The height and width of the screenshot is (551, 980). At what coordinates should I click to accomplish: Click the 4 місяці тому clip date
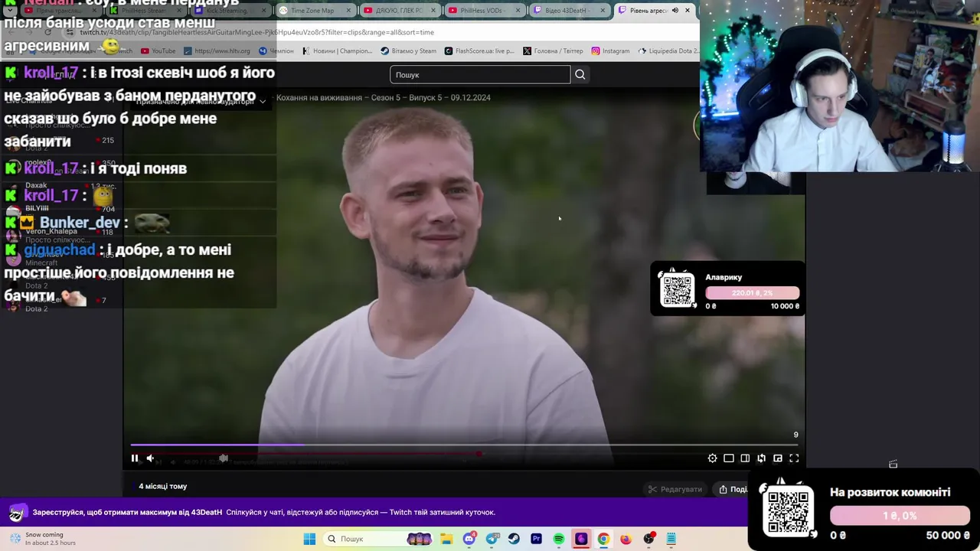(x=162, y=486)
